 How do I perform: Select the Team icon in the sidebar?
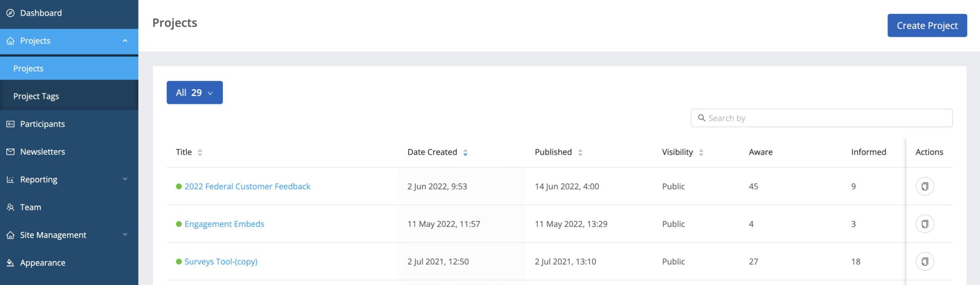(11, 207)
